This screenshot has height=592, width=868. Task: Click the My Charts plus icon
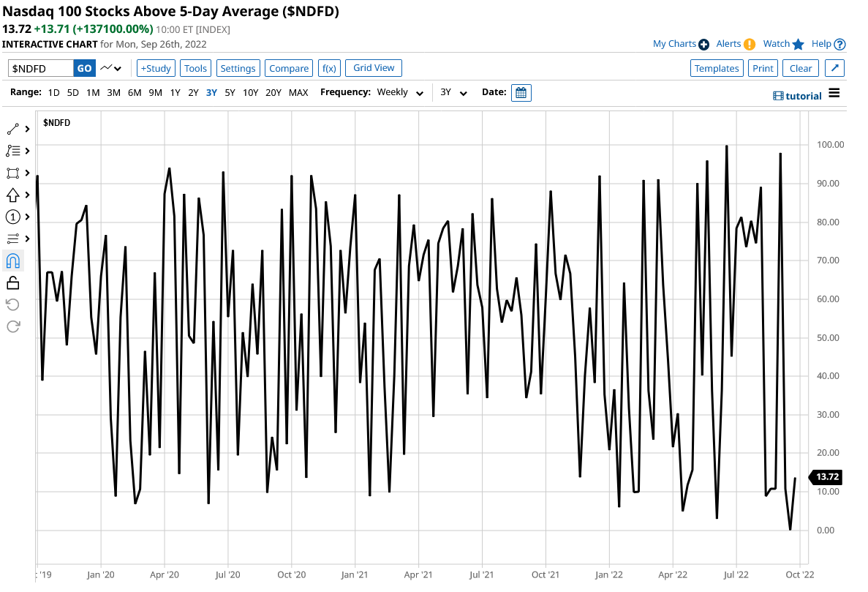tap(703, 45)
